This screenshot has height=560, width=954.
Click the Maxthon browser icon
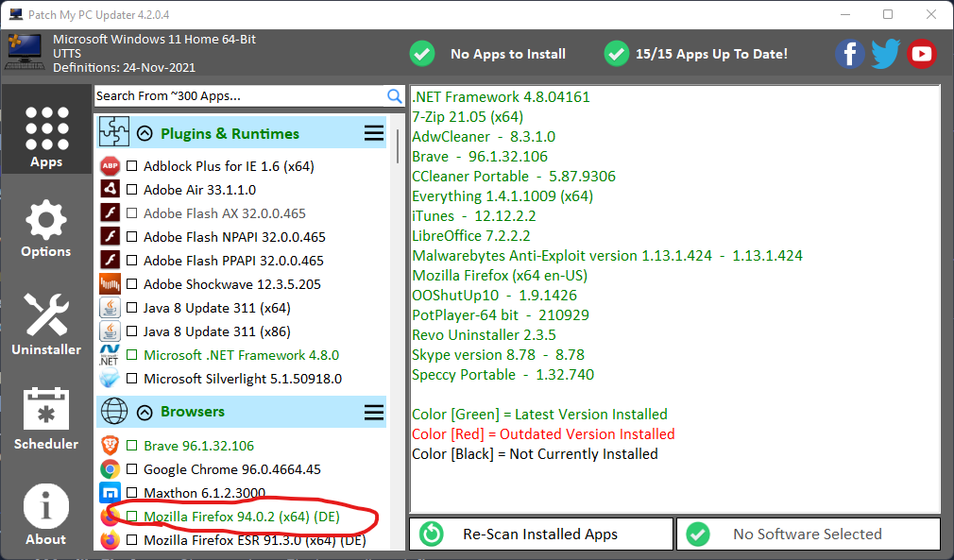(x=111, y=493)
